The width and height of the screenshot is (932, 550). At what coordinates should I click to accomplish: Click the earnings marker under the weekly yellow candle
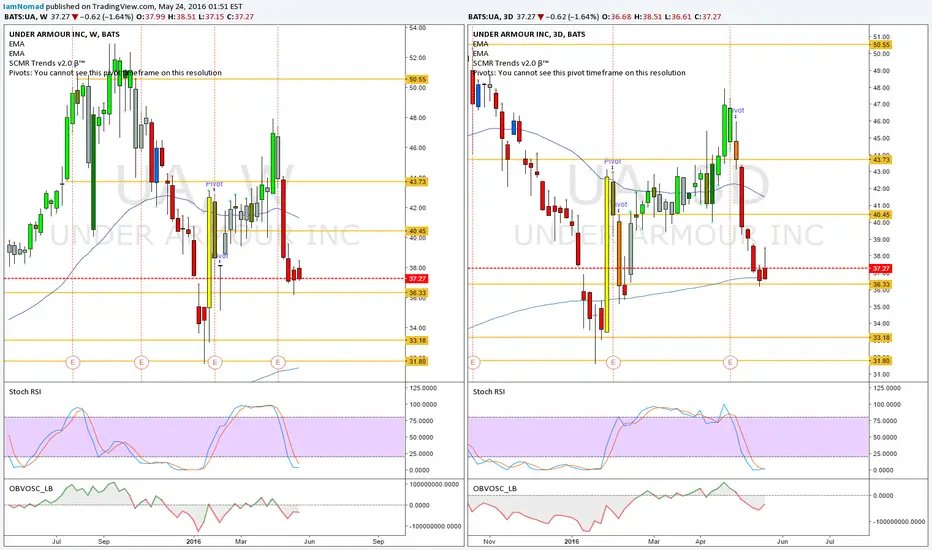pyautogui.click(x=215, y=362)
